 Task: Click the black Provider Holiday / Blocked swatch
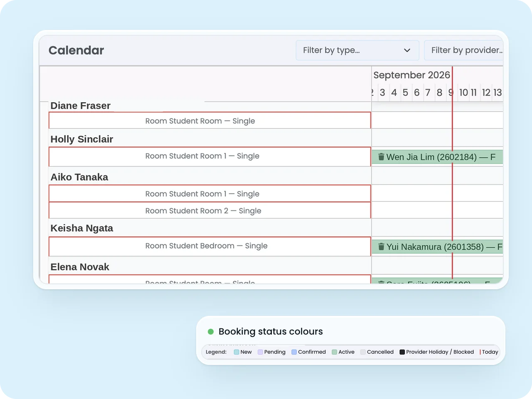pyautogui.click(x=402, y=352)
